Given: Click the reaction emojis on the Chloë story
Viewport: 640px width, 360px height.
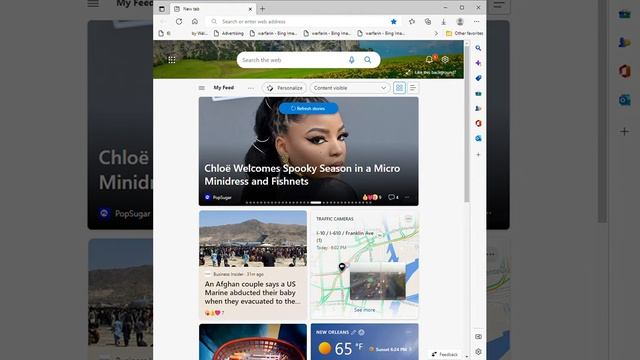Looking at the screenshot, I should (x=371, y=197).
